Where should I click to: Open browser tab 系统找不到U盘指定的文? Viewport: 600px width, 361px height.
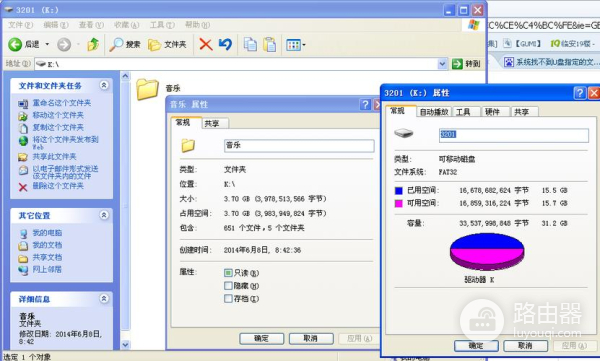pos(551,62)
